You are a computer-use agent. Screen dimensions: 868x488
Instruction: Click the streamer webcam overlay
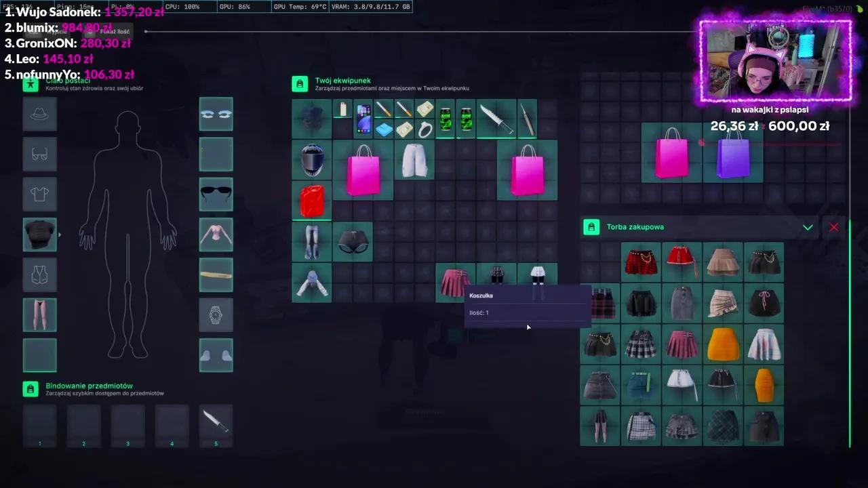tap(775, 60)
